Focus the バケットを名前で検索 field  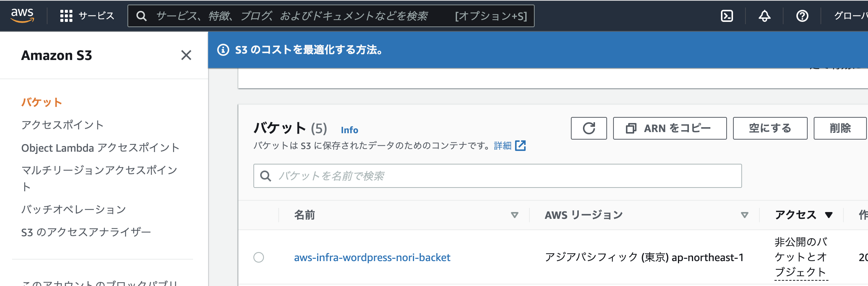498,176
